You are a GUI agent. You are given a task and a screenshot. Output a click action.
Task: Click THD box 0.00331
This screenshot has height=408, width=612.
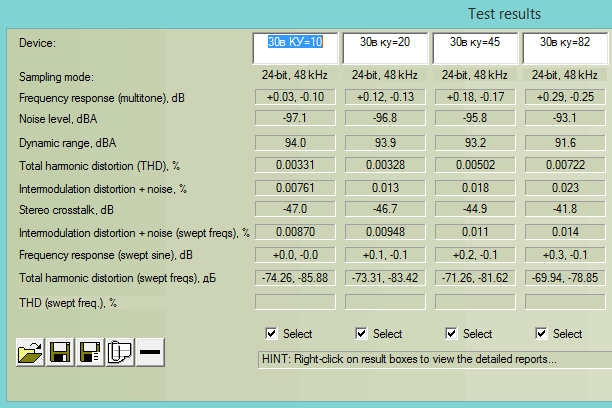click(295, 165)
